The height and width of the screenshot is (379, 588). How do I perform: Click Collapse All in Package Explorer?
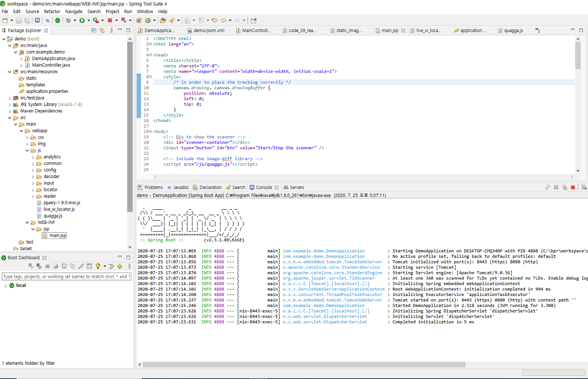94,30
